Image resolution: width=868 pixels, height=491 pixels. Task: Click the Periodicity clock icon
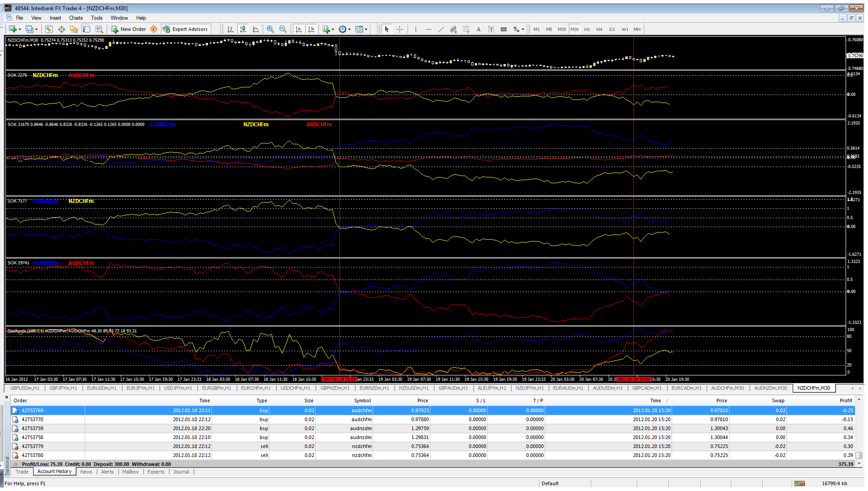[x=343, y=29]
